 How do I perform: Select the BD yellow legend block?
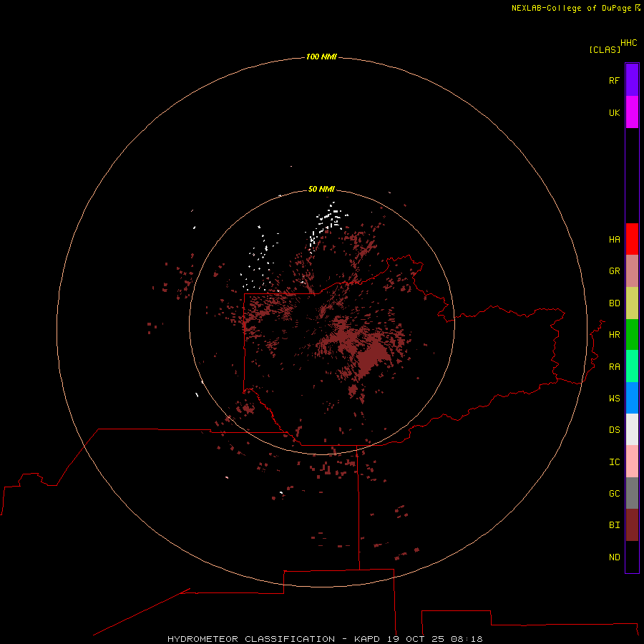pos(632,303)
